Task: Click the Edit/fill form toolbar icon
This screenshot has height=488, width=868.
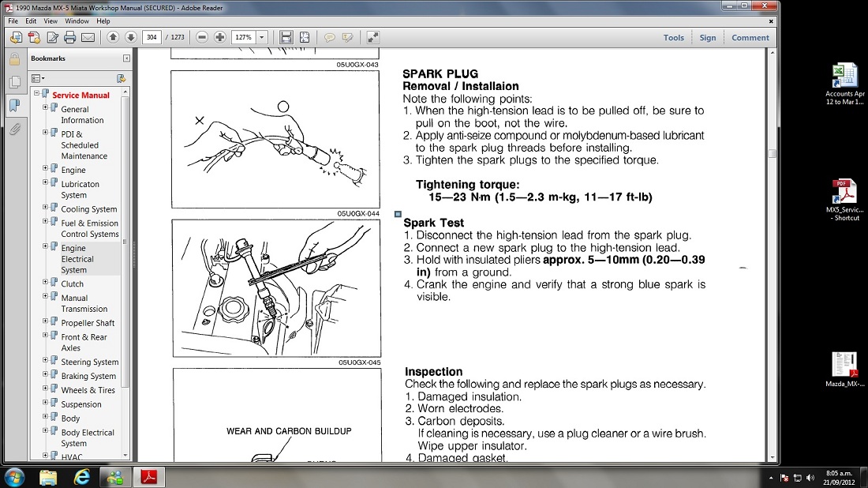Action: point(52,38)
